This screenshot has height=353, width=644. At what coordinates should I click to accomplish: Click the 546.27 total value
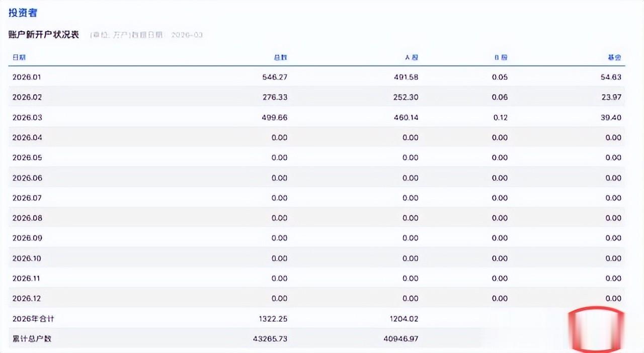(x=275, y=77)
